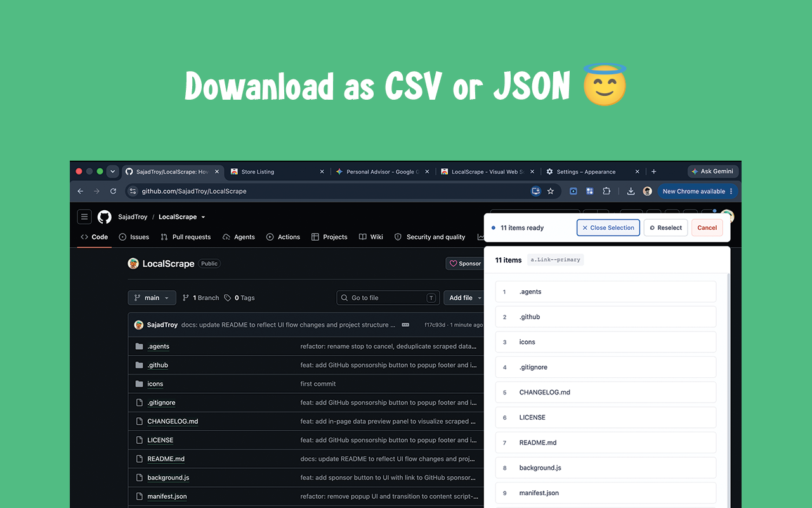This screenshot has height=508, width=812.
Task: Click the scraped items panel scrollbar
Action: pos(728,391)
